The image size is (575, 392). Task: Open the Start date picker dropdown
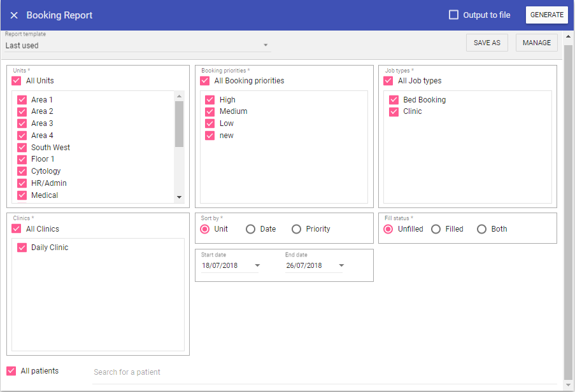[257, 265]
